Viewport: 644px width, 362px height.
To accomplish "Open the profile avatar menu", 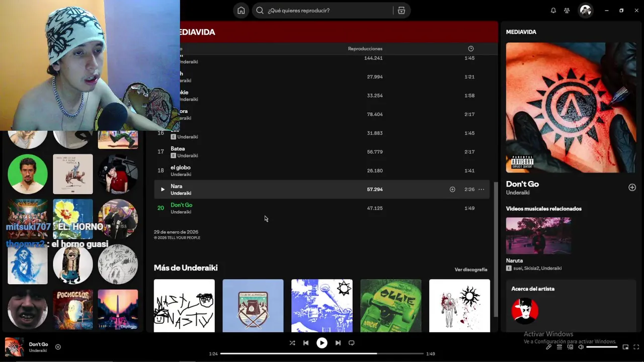I will click(586, 11).
